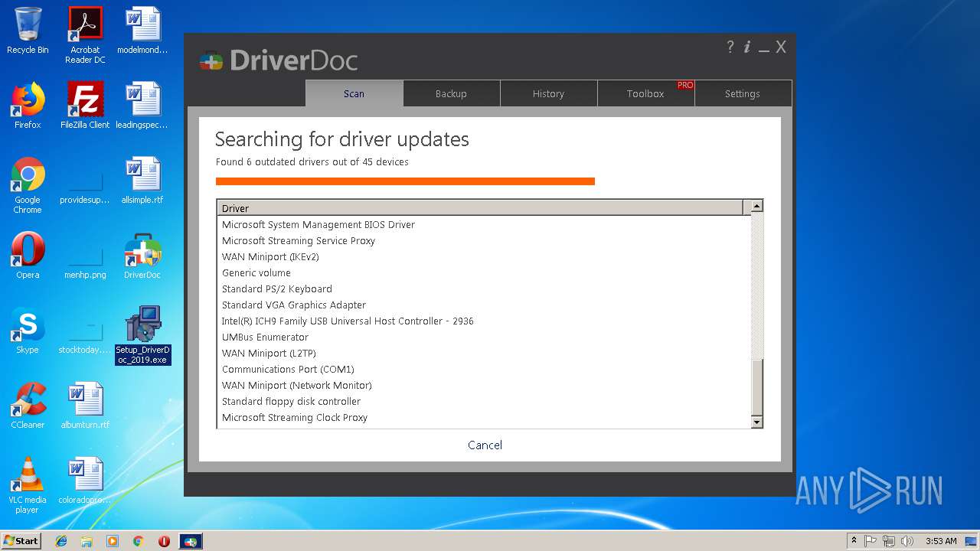Click the DriverDoc logo in the header
Screen dimensions: 980x551
(278, 60)
